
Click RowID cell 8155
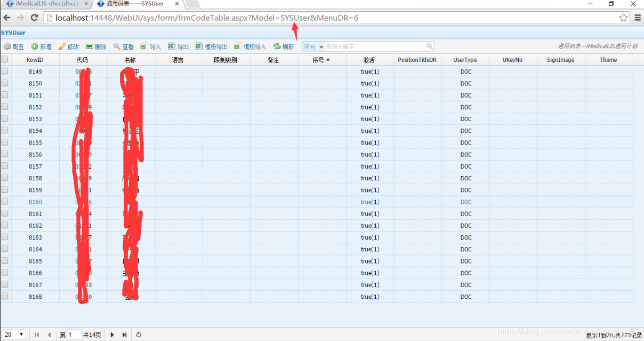(x=35, y=142)
